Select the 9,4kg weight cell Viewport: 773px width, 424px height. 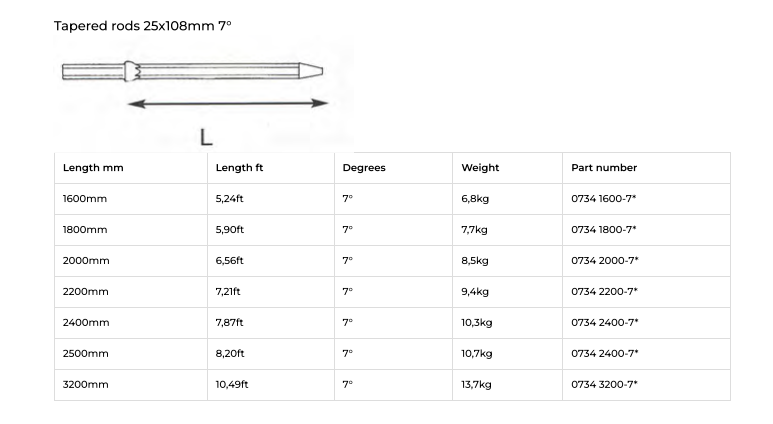coord(507,292)
